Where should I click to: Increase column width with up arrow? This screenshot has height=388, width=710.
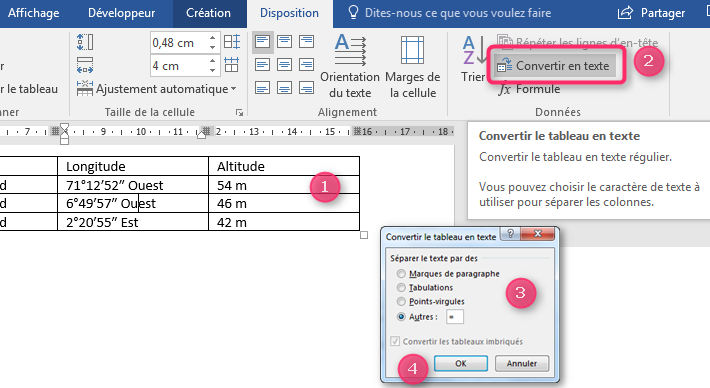[x=213, y=61]
